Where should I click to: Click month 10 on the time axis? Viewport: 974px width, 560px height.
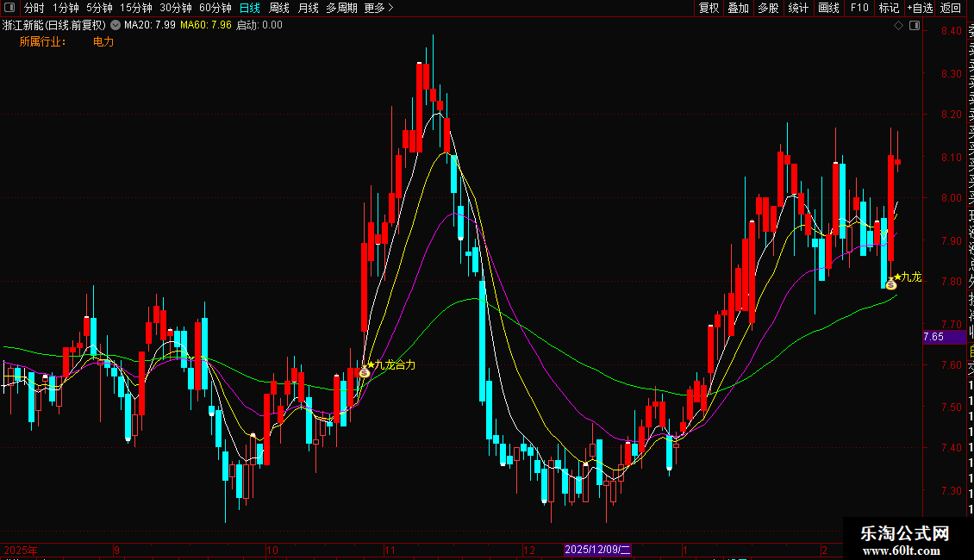272,550
